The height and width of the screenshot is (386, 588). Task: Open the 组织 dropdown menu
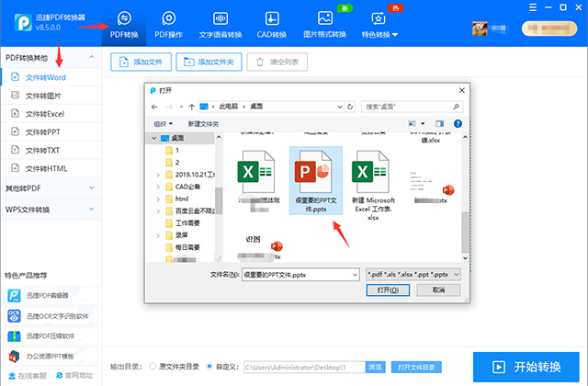(164, 124)
